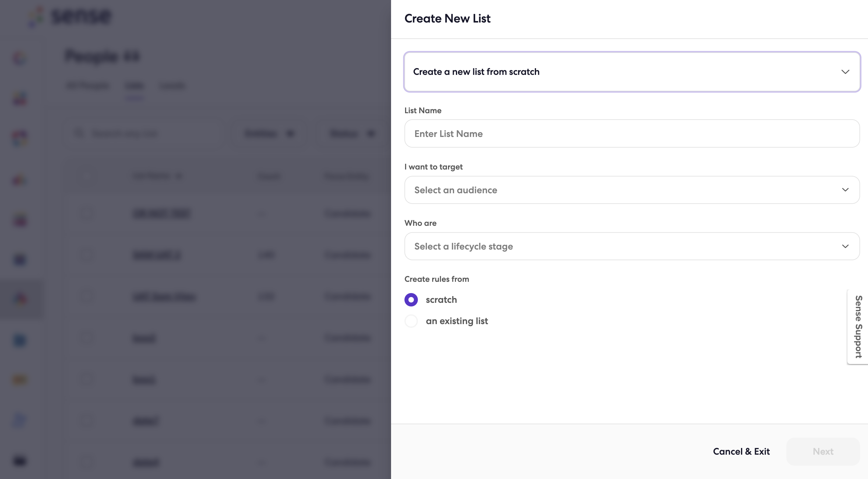Click the chevron arrow of the lifecycle stage selector

click(x=845, y=246)
